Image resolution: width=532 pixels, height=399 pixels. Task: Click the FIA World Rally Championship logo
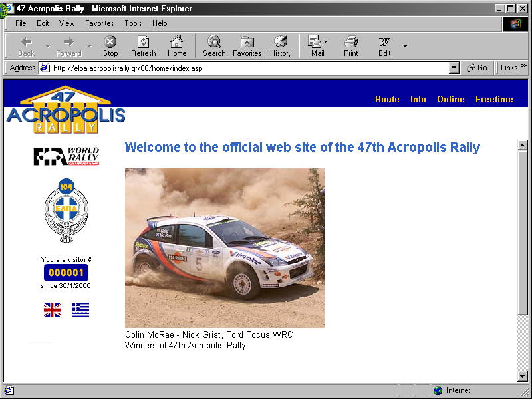[66, 156]
